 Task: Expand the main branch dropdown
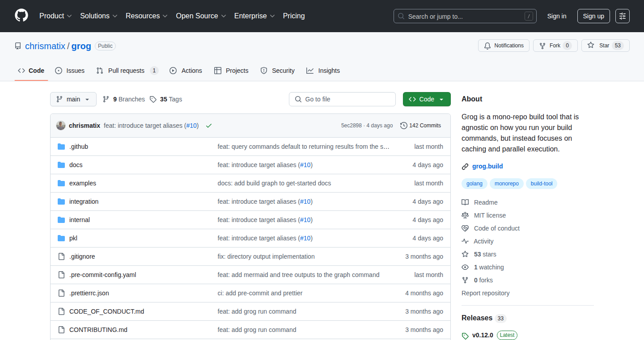tap(73, 99)
